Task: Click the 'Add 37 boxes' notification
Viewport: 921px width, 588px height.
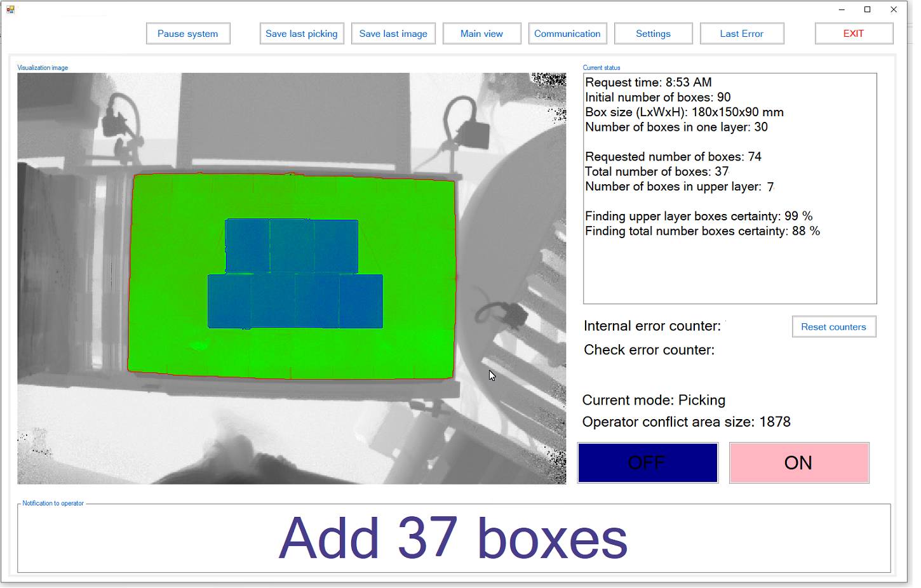Action: point(454,538)
